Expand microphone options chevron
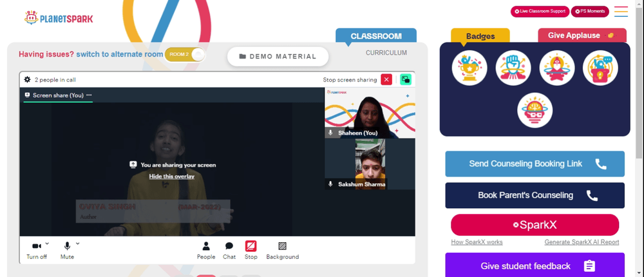 tap(78, 244)
